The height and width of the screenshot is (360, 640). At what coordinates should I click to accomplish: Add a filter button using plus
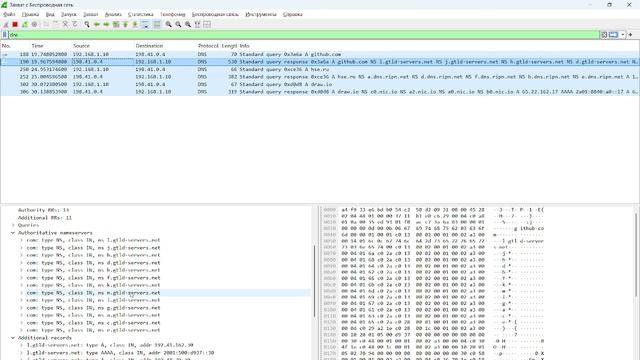[631, 35]
